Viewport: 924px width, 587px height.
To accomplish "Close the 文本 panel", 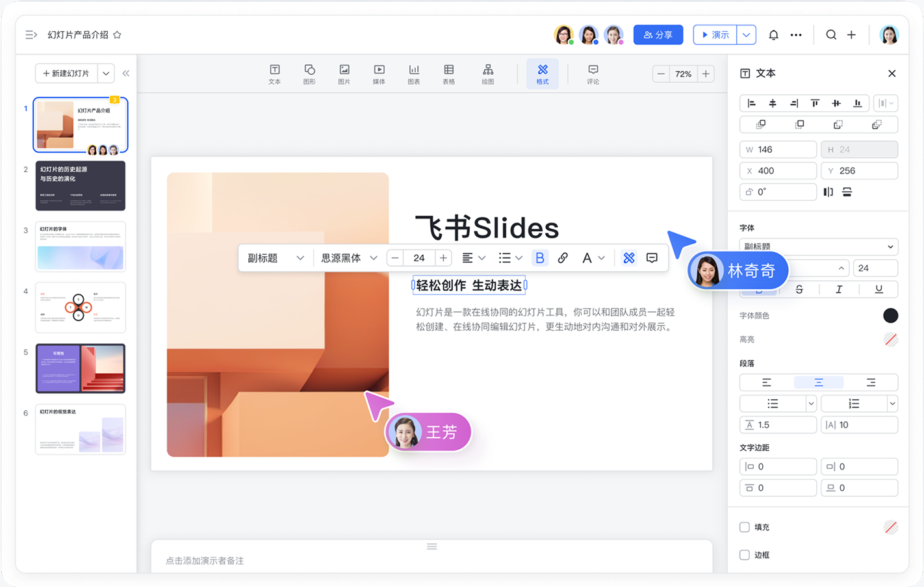I will [892, 73].
